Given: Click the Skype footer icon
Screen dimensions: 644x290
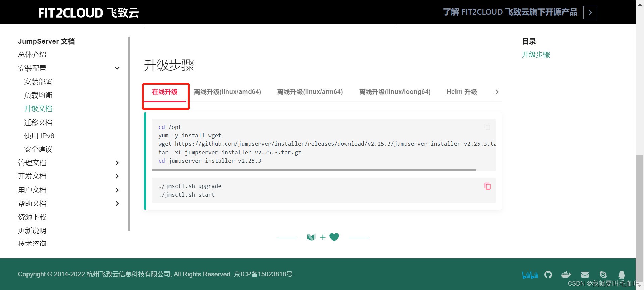Looking at the screenshot, I should coord(603,275).
